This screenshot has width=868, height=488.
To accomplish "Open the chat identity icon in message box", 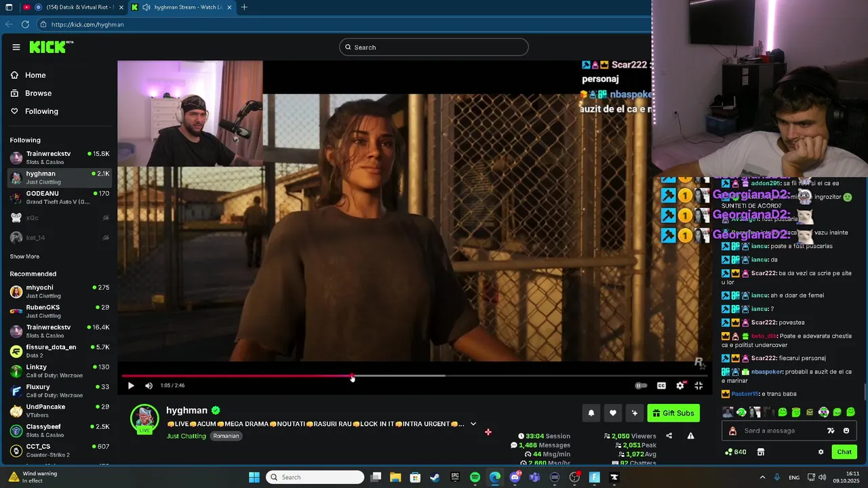I will click(x=732, y=431).
